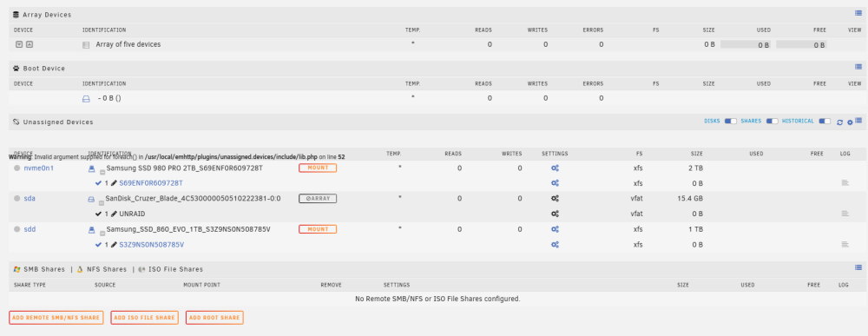The image size is (868, 336).
Task: Click Add Remote SMB/NFS Share
Action: coord(56,318)
